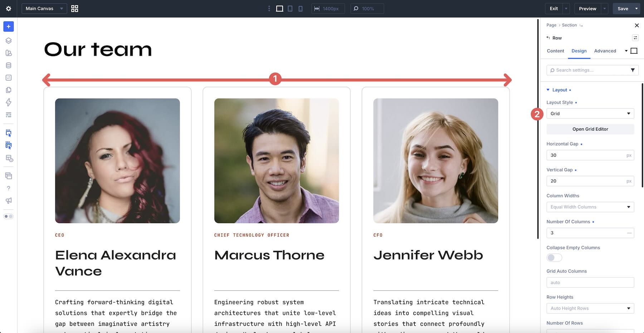Screen dimensions: 644x333
Task: Click the Marcus Thorne name heading
Action: (269, 255)
